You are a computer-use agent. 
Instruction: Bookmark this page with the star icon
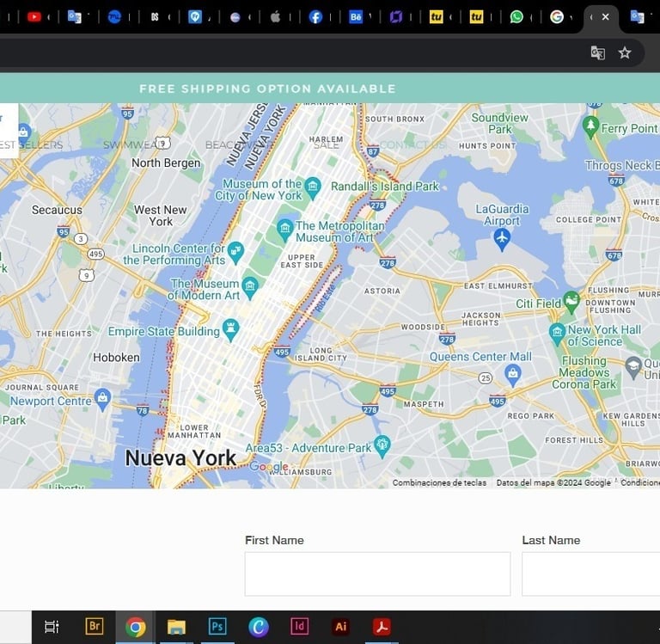coord(625,52)
